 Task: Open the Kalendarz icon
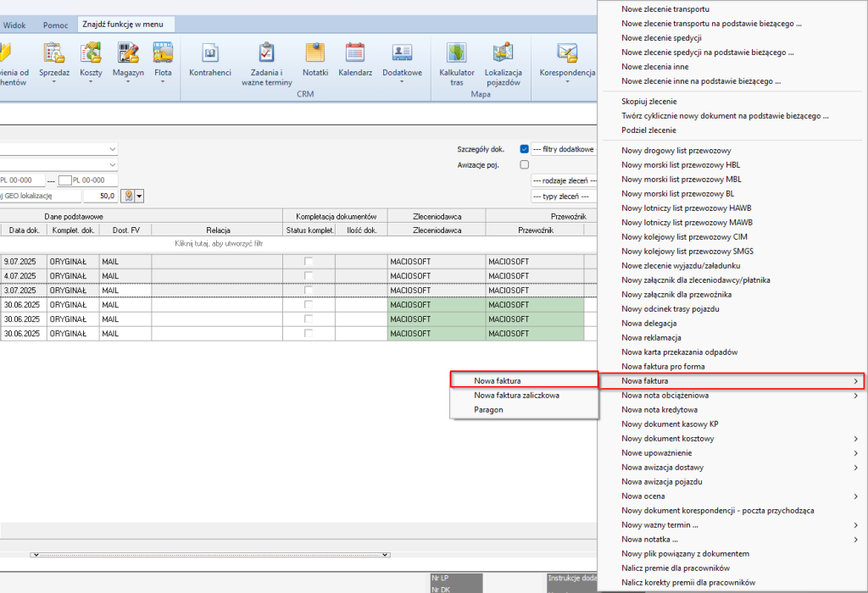pyautogui.click(x=355, y=54)
